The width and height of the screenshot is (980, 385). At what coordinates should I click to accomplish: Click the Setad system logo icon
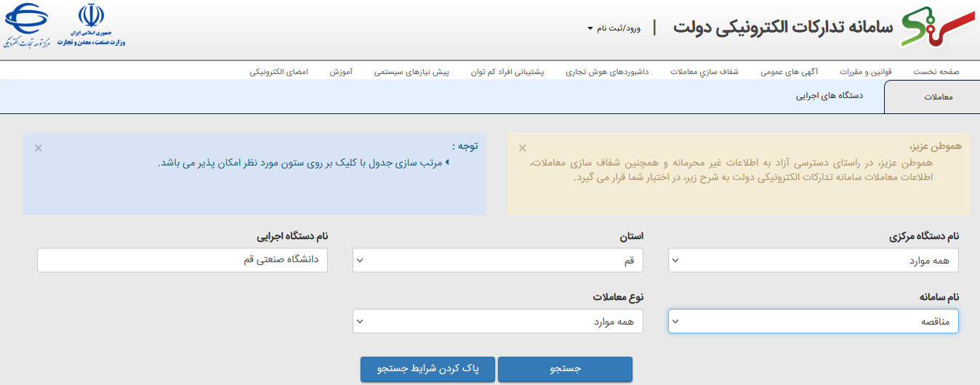(938, 28)
